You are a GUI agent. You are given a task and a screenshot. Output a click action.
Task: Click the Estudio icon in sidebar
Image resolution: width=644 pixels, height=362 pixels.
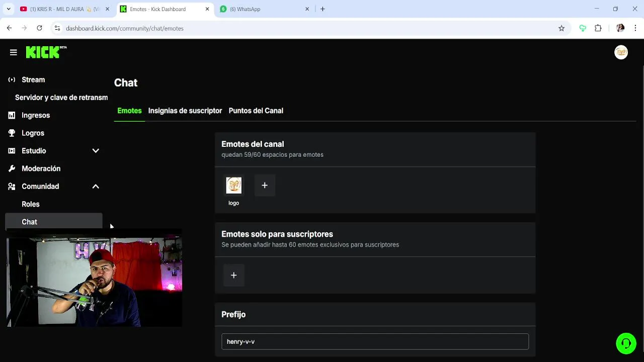pos(12,151)
